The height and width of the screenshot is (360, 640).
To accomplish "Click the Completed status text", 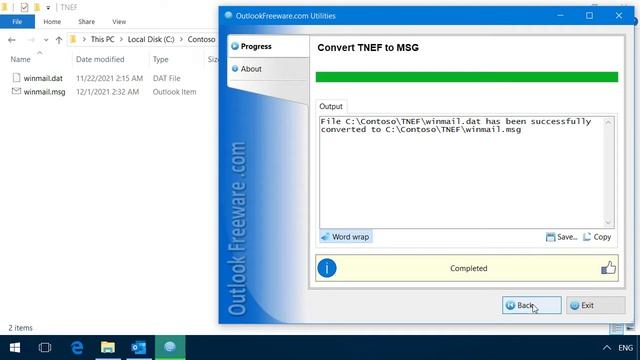I will [x=469, y=268].
